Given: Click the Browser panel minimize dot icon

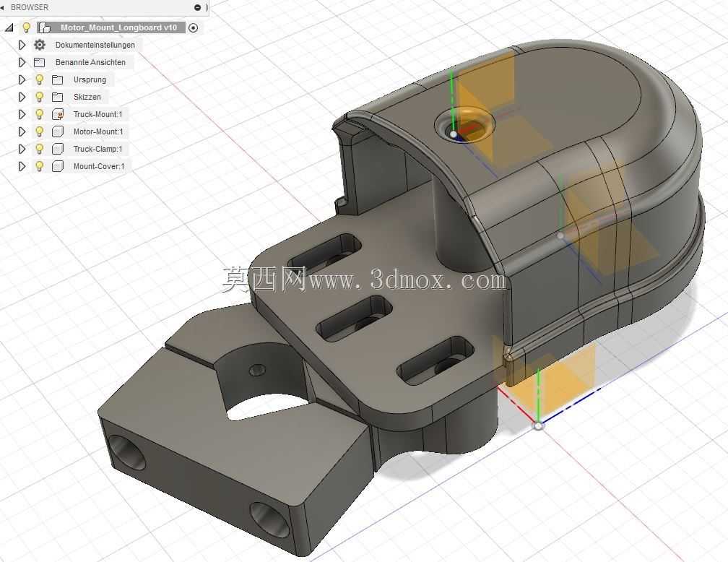Looking at the screenshot, I should 197,7.
